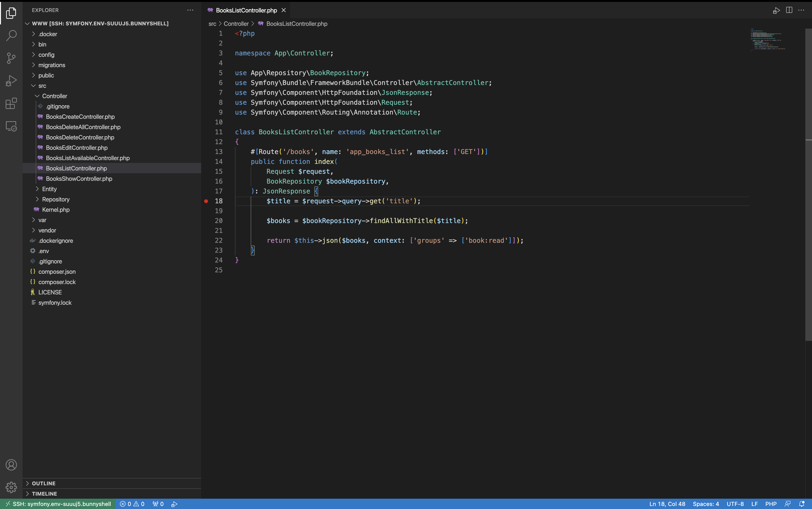The height and width of the screenshot is (509, 812).
Task: Expand the .docker folder
Action: click(112, 34)
